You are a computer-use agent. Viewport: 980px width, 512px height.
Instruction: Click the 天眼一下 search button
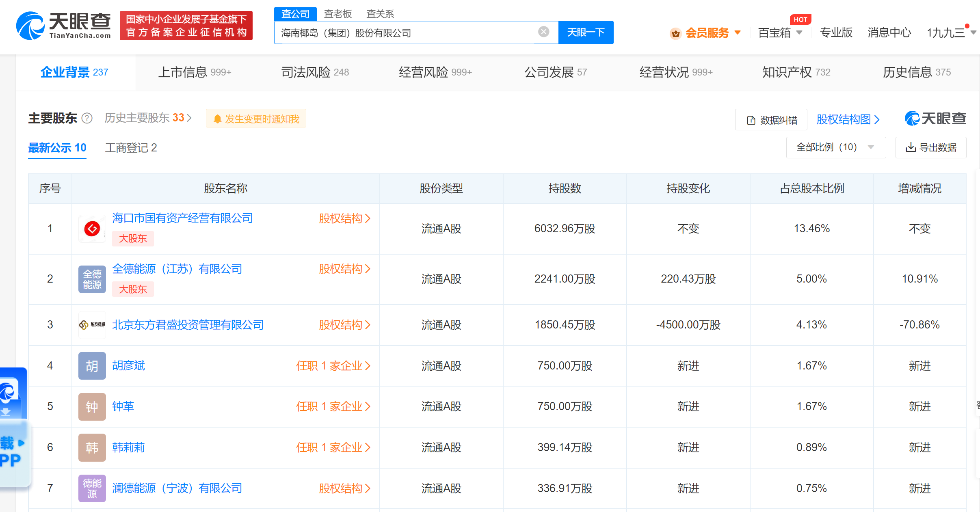pos(586,32)
